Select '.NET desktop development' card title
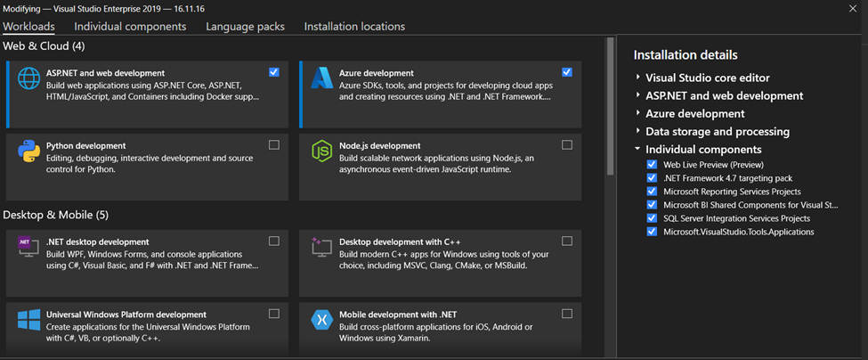Viewport: 868px width, 360px height. tap(97, 242)
